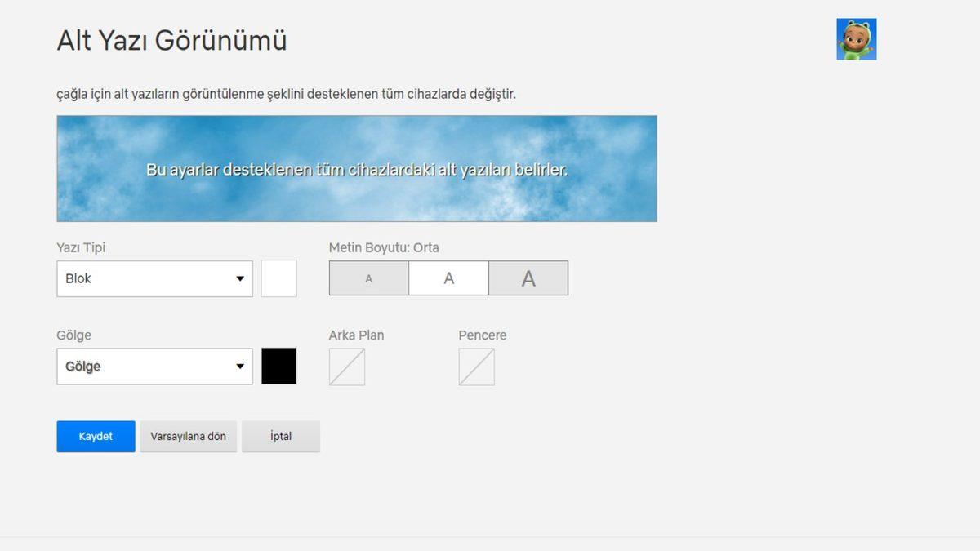Click the Alt Yazı Görünümü heading
Screen dimensions: 980x551
point(171,39)
